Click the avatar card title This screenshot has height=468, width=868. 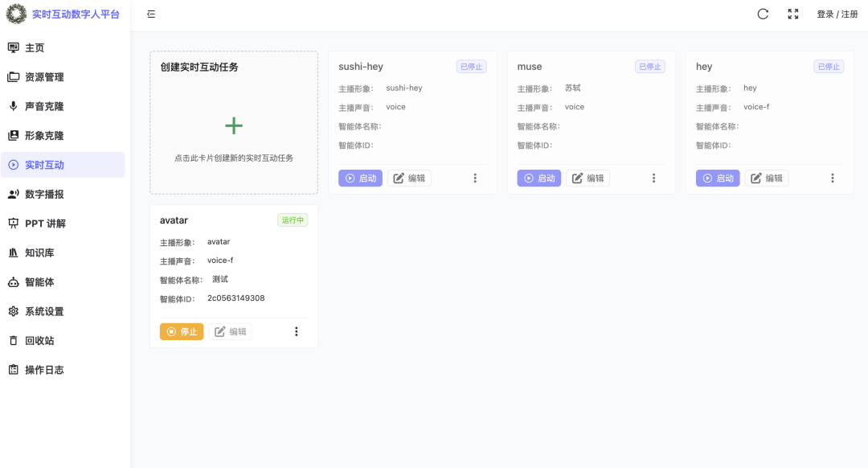coord(174,220)
